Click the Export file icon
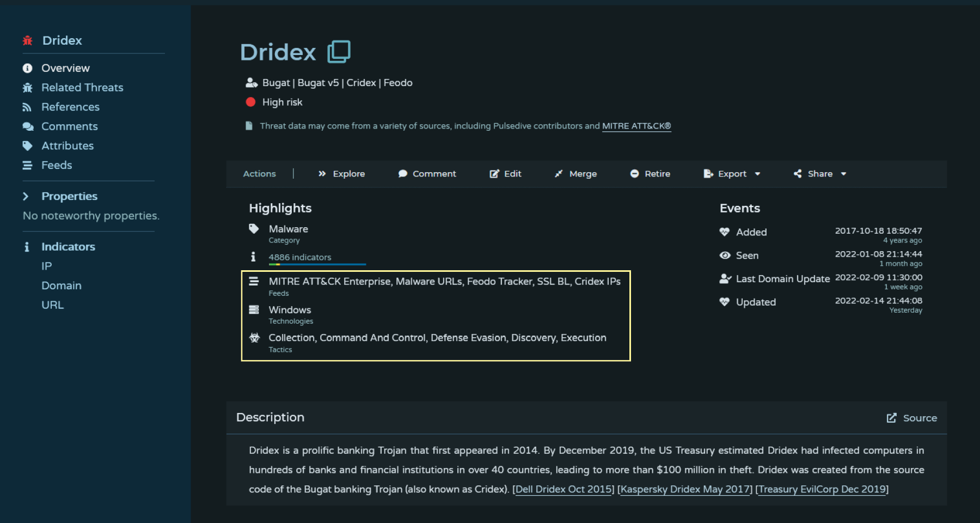The width and height of the screenshot is (980, 523). point(708,174)
